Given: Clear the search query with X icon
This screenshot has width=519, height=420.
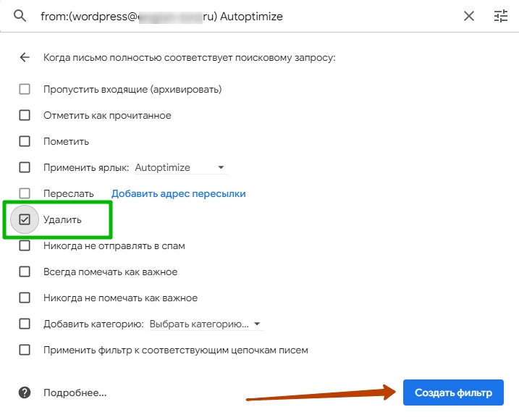Looking at the screenshot, I should (469, 16).
